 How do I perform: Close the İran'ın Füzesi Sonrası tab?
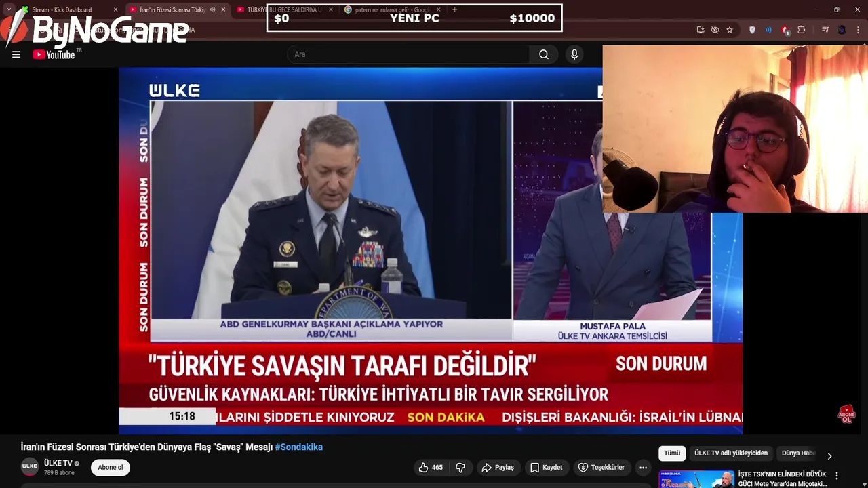click(223, 9)
